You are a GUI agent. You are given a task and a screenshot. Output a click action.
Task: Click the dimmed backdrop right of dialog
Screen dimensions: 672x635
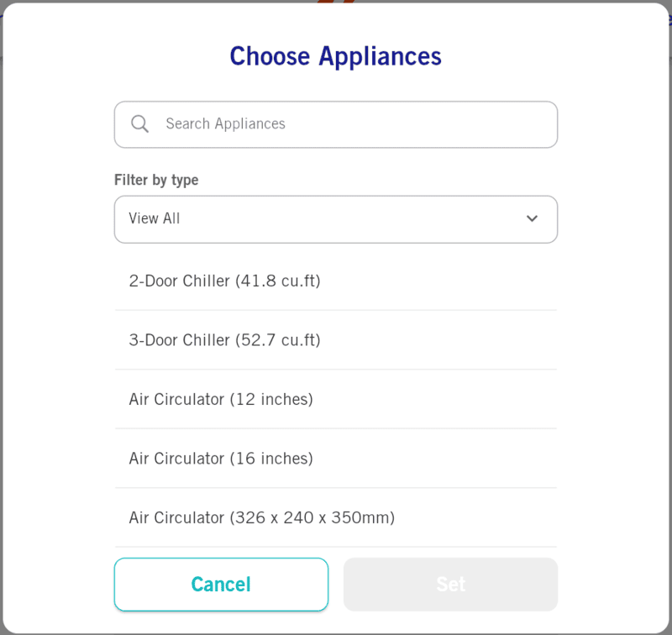pos(670,336)
